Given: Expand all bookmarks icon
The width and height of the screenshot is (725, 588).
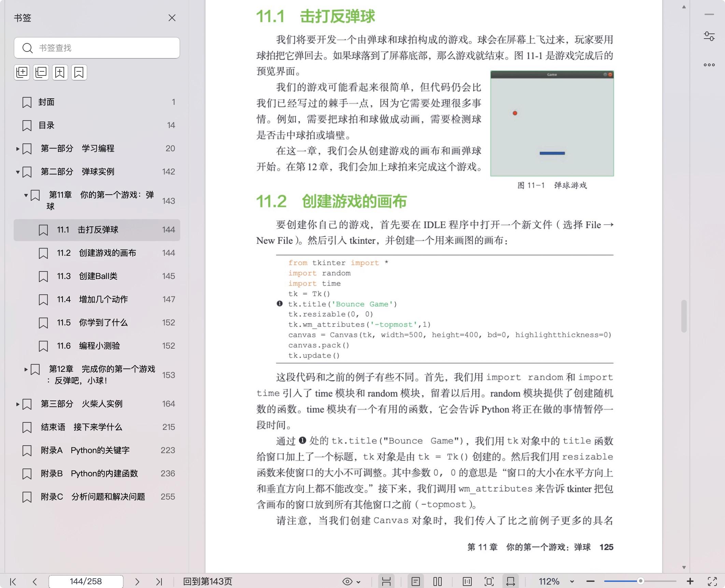Looking at the screenshot, I should pyautogui.click(x=22, y=72).
